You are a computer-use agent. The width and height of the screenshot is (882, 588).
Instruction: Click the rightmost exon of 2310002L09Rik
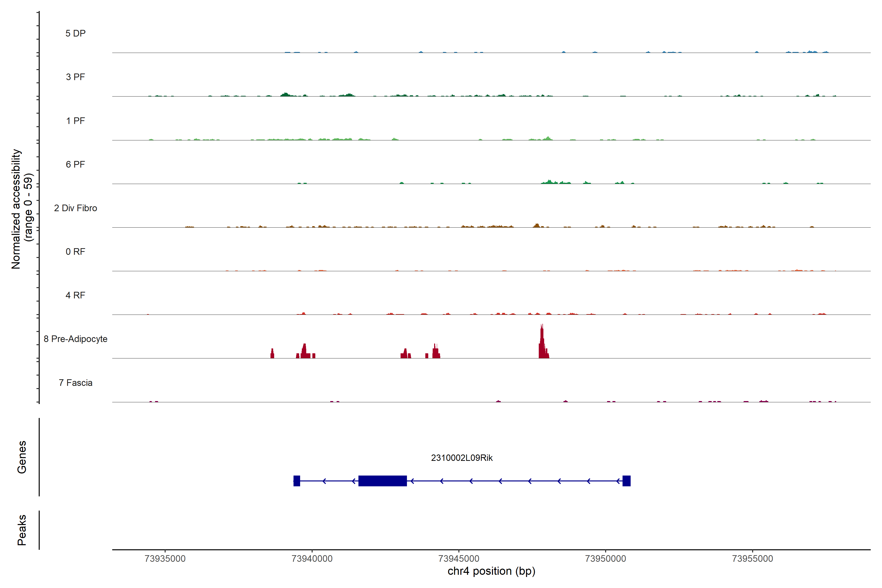[x=626, y=481]
